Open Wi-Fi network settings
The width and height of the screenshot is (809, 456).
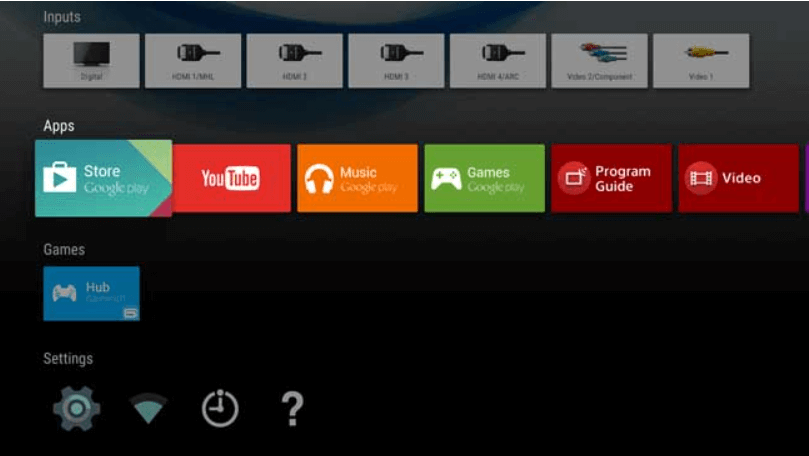point(148,409)
